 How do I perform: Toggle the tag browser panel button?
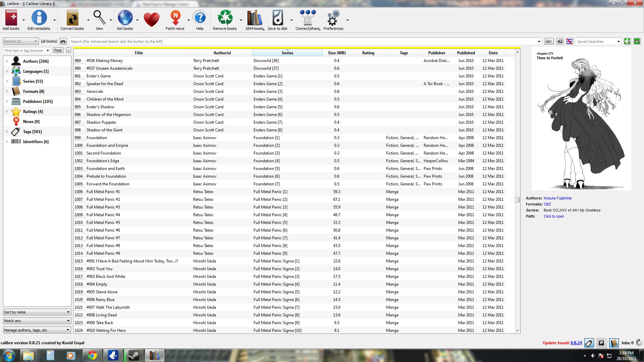click(589, 343)
